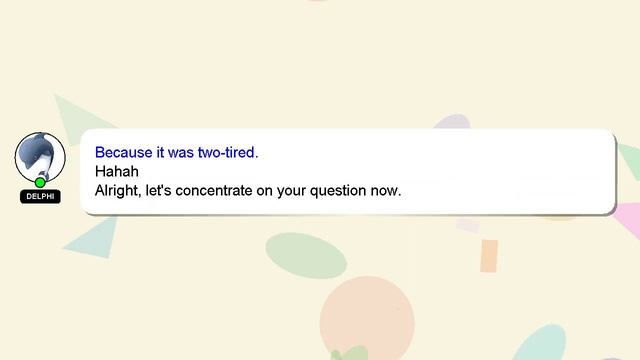The height and width of the screenshot is (360, 640).
Task: Click the teal triangle below the avatar
Action: (93, 239)
